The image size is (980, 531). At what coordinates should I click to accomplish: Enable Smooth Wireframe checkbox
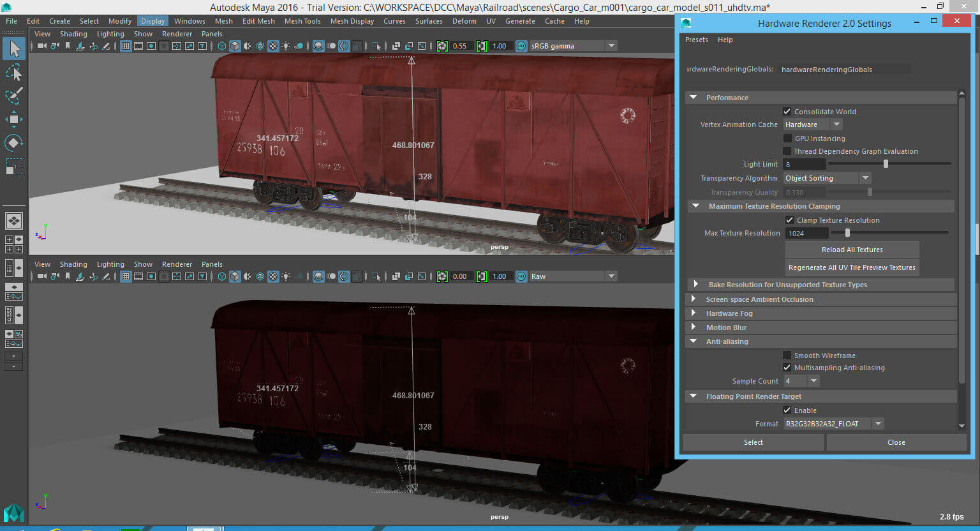click(x=787, y=355)
